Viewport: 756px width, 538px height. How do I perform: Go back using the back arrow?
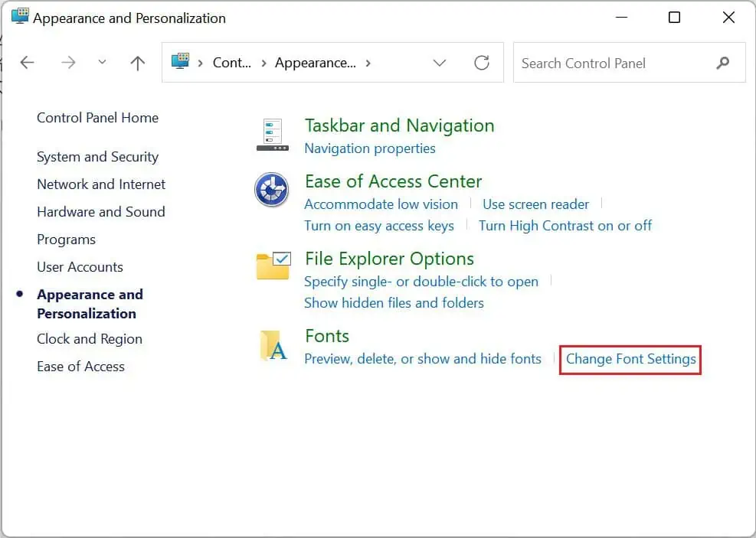coord(28,63)
